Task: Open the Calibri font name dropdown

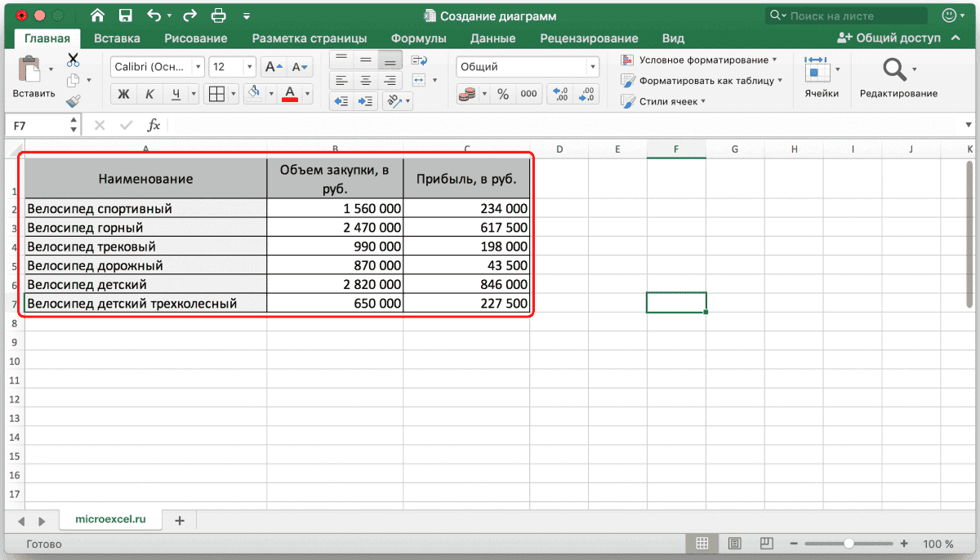Action: 198,68
